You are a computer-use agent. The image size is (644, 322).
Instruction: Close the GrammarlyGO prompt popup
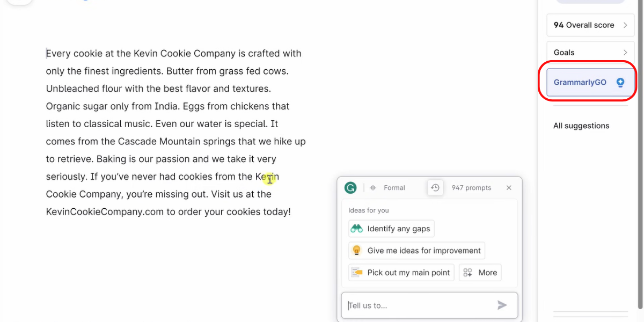pos(509,188)
